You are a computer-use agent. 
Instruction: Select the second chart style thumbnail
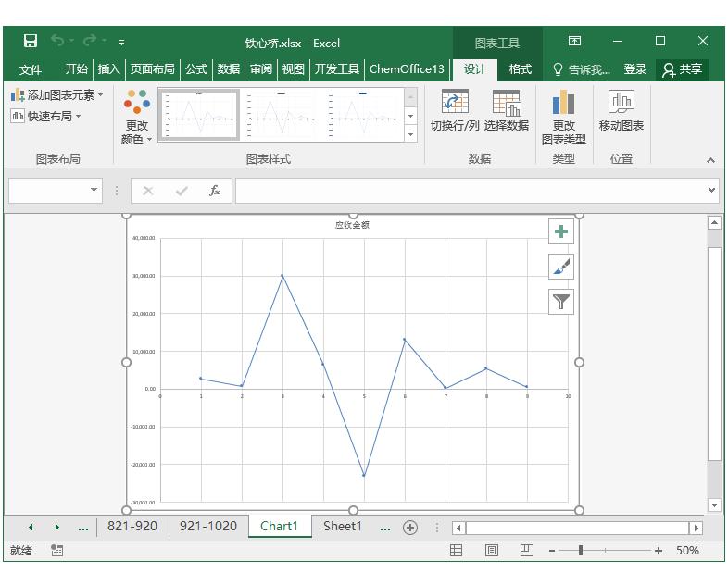pyautogui.click(x=281, y=115)
